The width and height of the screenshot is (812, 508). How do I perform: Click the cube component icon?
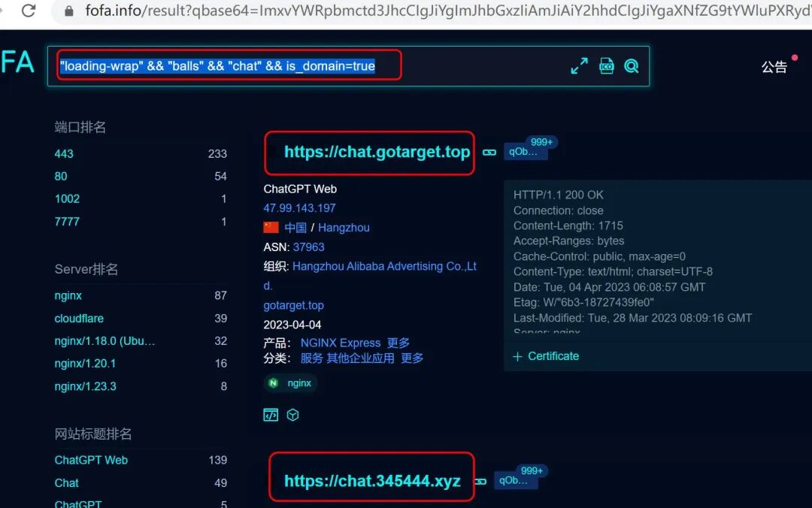pos(292,415)
